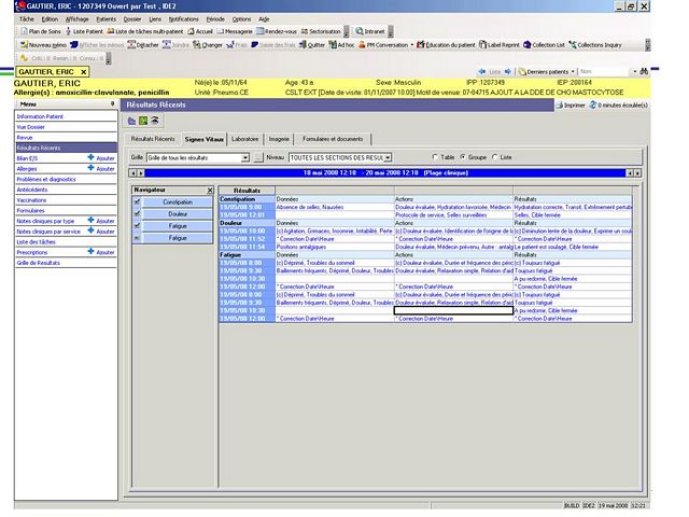Open Label Reprint
The width and height of the screenshot is (689, 517).
click(499, 45)
